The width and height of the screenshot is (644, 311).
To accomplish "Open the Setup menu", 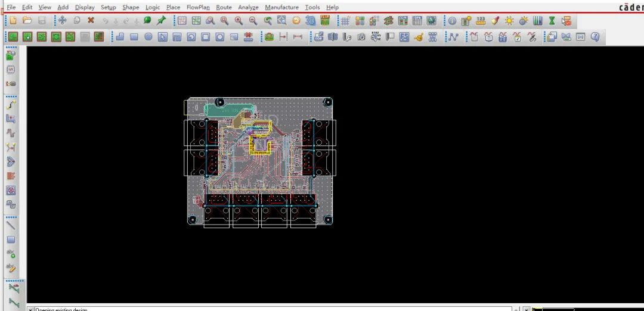I will click(x=109, y=7).
